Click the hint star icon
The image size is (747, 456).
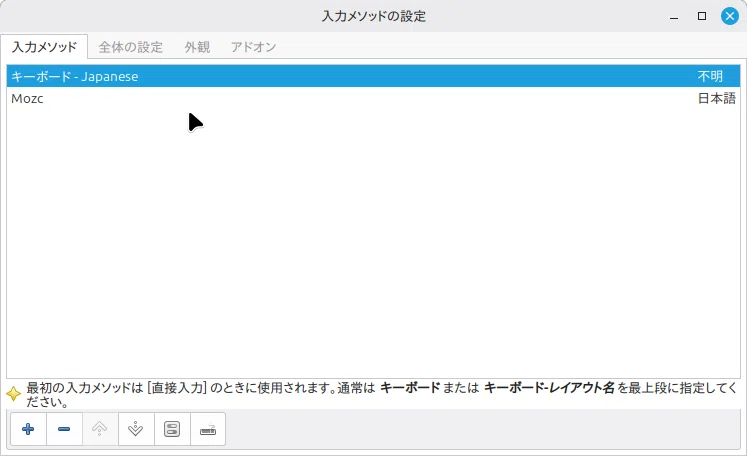[13, 394]
